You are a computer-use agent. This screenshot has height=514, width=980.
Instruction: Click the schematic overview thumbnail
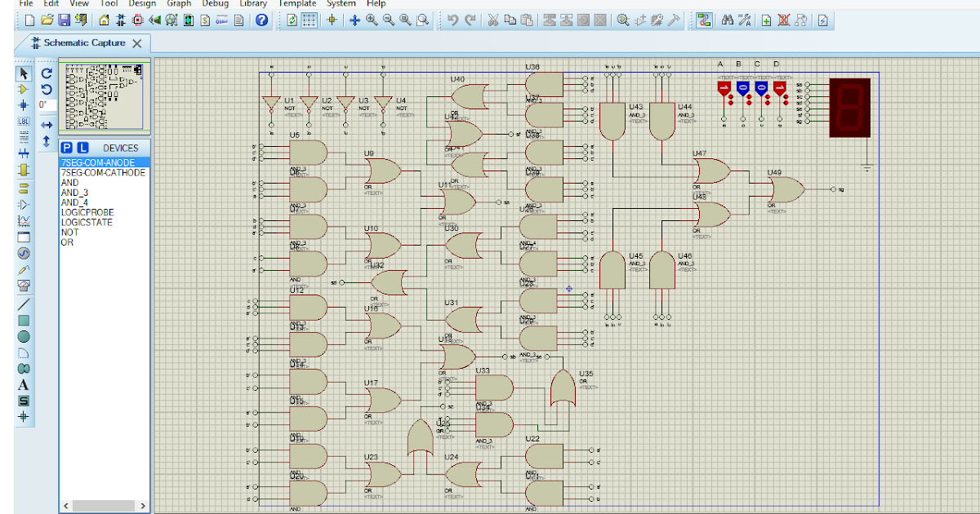(104, 96)
